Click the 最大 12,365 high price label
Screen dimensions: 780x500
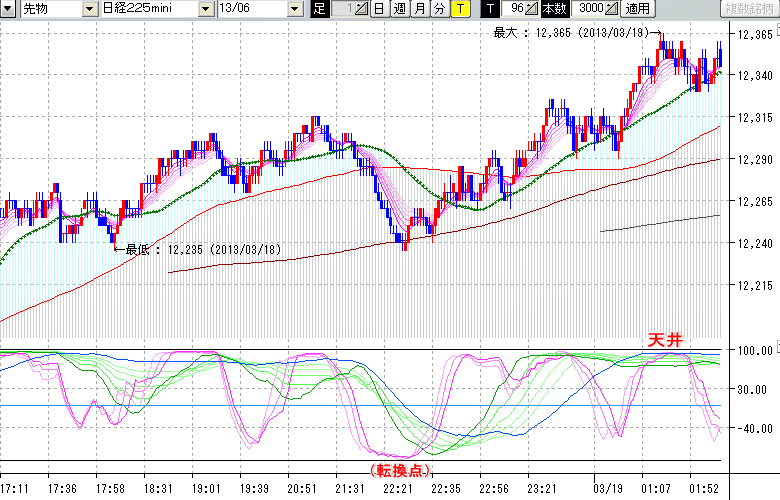point(574,33)
